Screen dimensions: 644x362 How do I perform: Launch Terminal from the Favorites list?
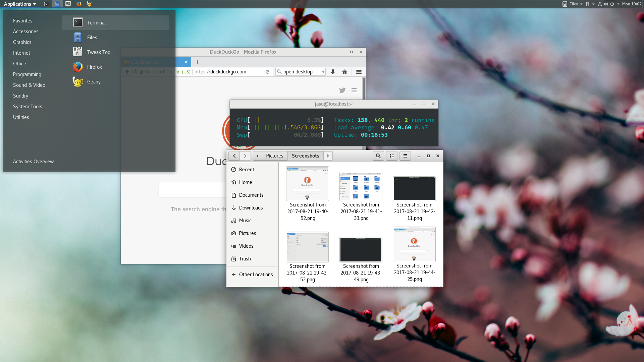tap(116, 23)
